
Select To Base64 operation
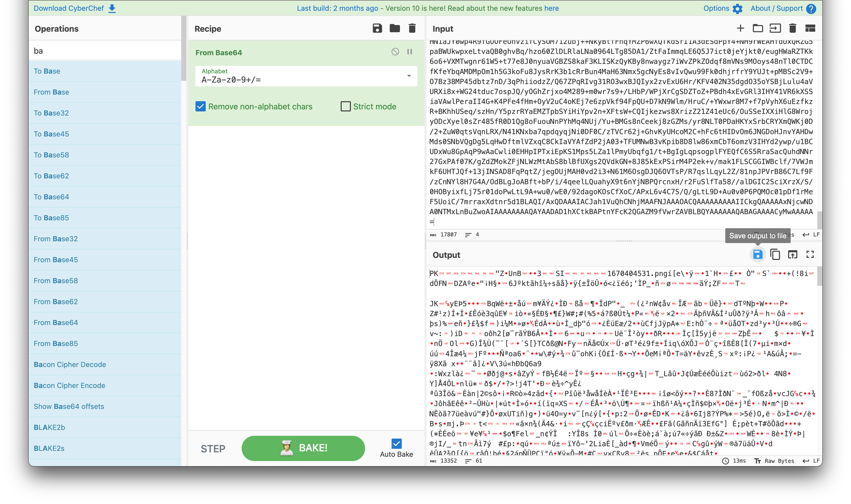(x=51, y=197)
